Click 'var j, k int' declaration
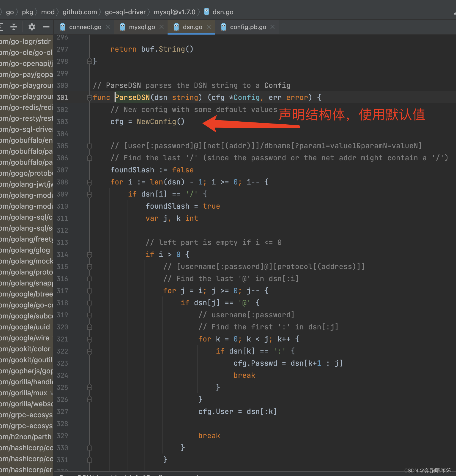Image resolution: width=456 pixels, height=476 pixels. pos(172,218)
